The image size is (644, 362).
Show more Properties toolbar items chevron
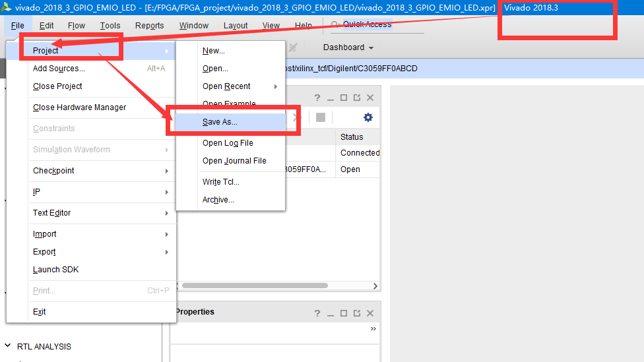[373, 329]
